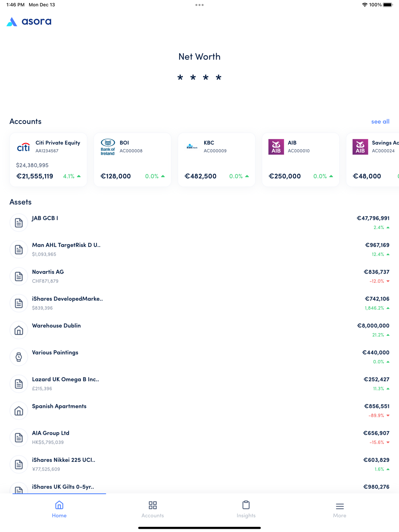Tap the Assets section heading
Image resolution: width=399 pixels, height=532 pixels.
point(20,202)
